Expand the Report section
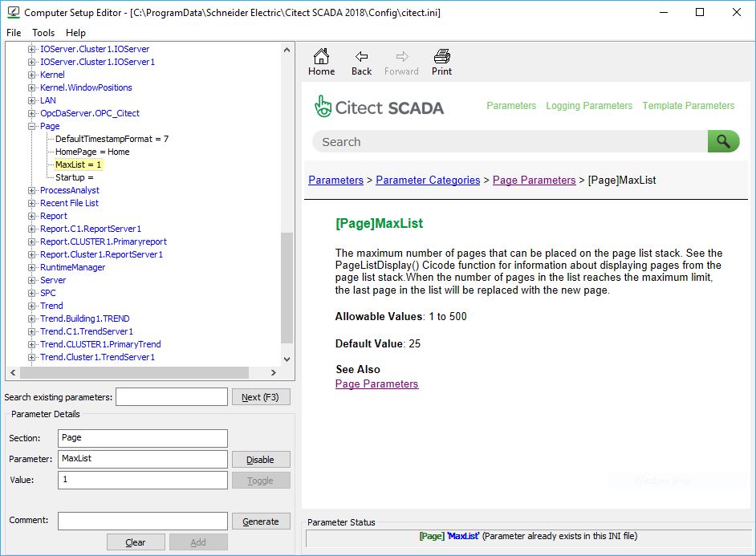 tap(32, 216)
